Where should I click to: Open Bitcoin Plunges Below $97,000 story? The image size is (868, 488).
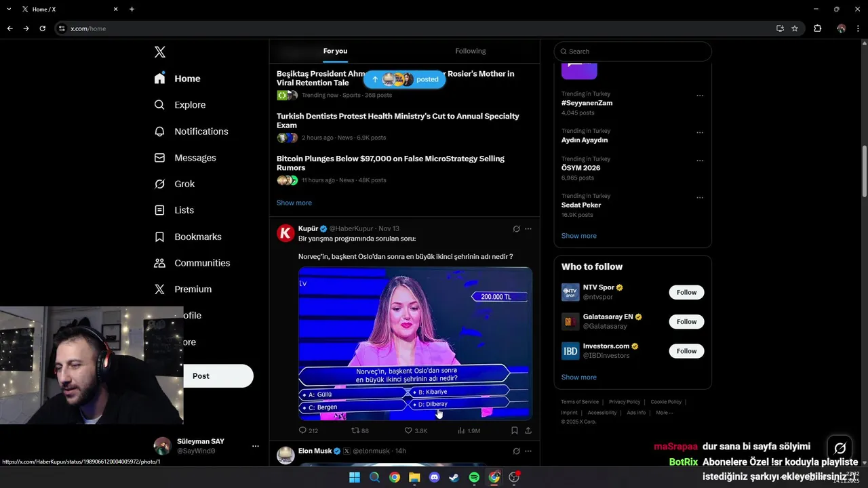[391, 163]
